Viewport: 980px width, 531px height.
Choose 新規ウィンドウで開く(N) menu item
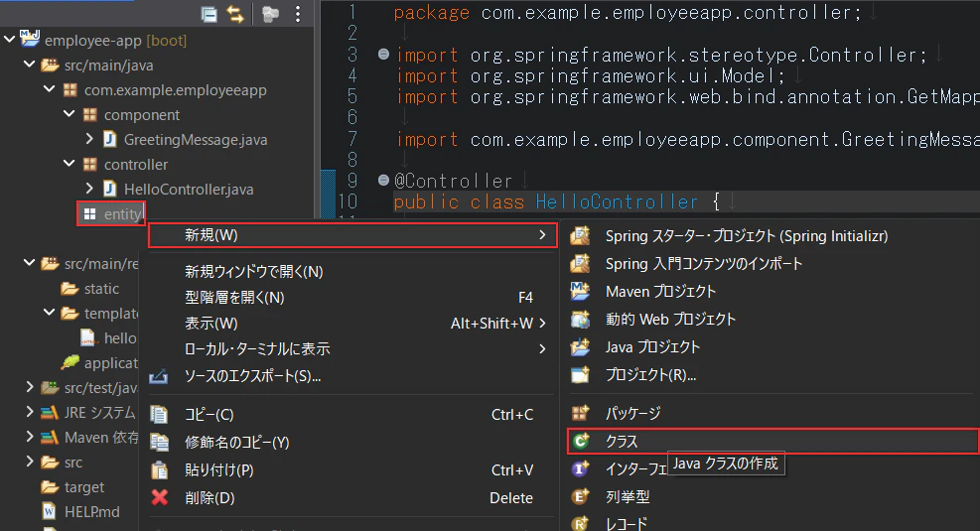[x=352, y=272]
